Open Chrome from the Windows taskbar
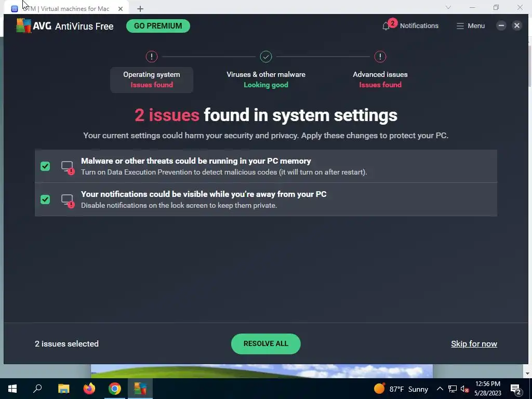Viewport: 532px width, 399px height. [x=115, y=389]
